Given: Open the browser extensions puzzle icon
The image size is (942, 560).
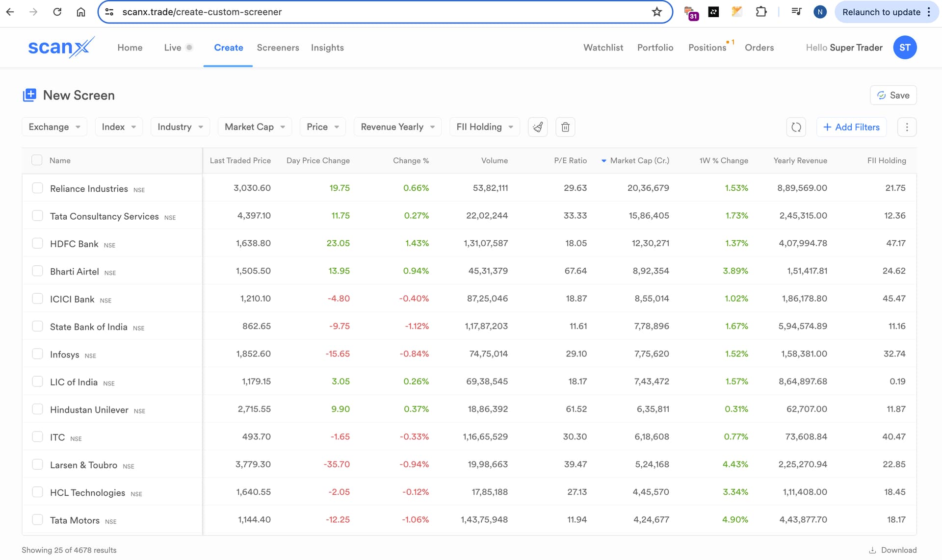Looking at the screenshot, I should coord(761,12).
